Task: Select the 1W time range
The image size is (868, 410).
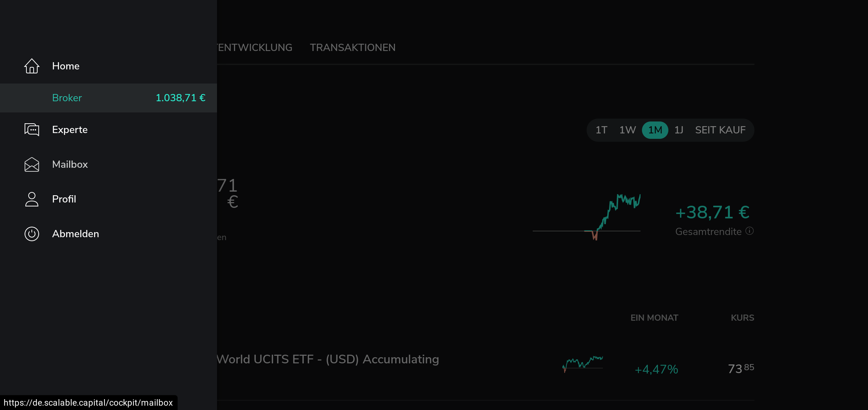Action: click(x=627, y=130)
